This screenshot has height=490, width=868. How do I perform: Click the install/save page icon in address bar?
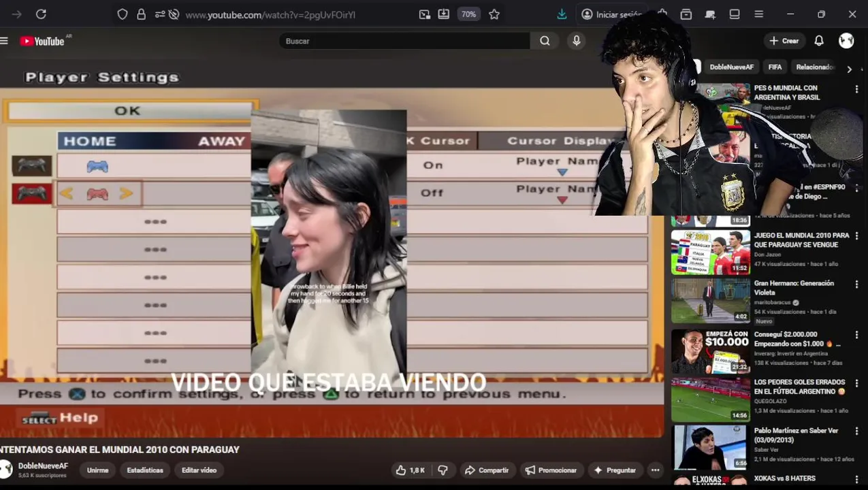pyautogui.click(x=444, y=14)
